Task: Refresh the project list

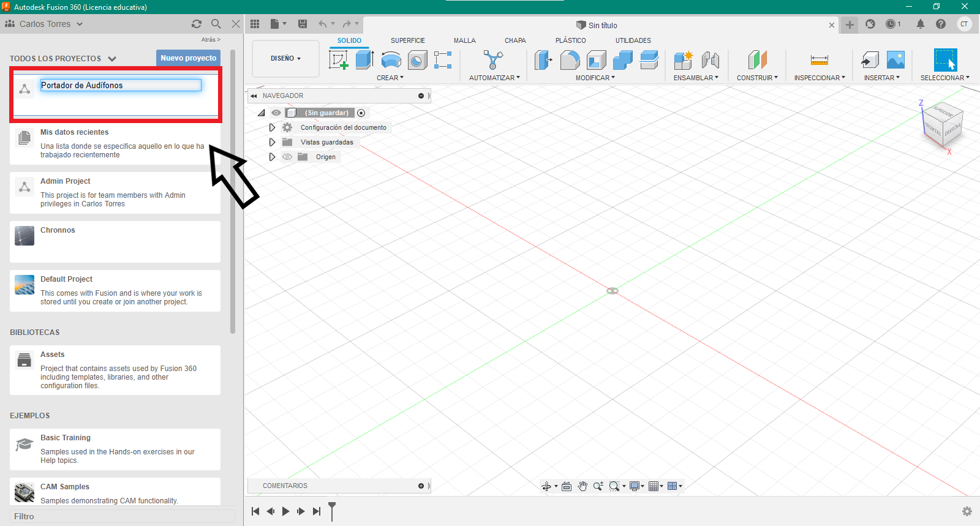Action: [197, 24]
